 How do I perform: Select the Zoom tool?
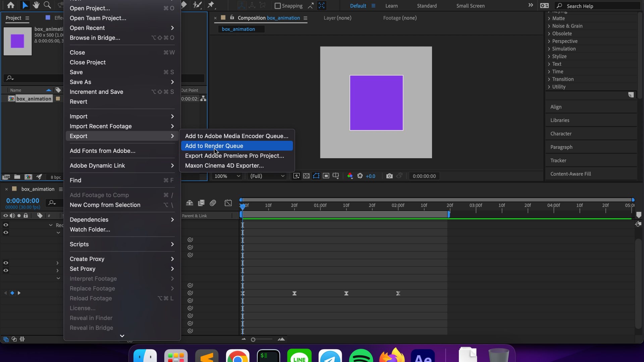pyautogui.click(x=47, y=5)
